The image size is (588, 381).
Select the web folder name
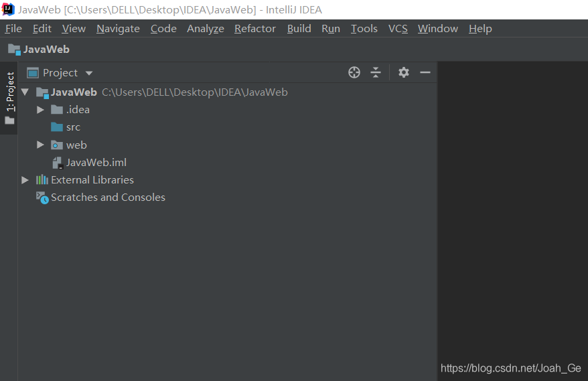(76, 145)
